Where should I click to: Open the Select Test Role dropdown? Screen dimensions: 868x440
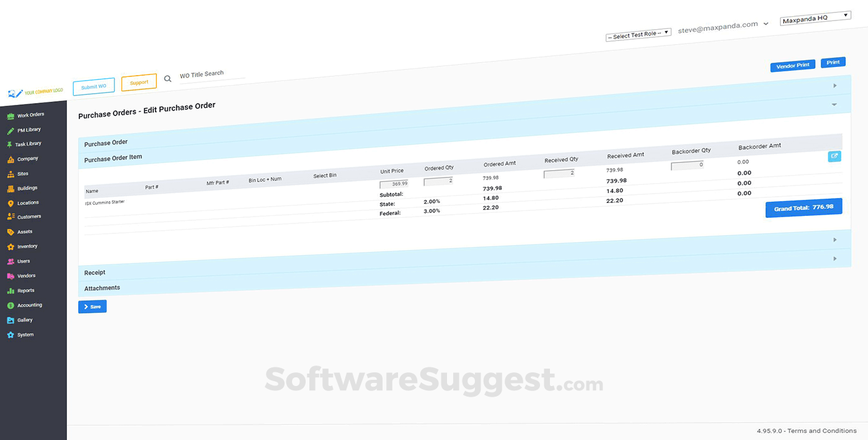click(638, 33)
